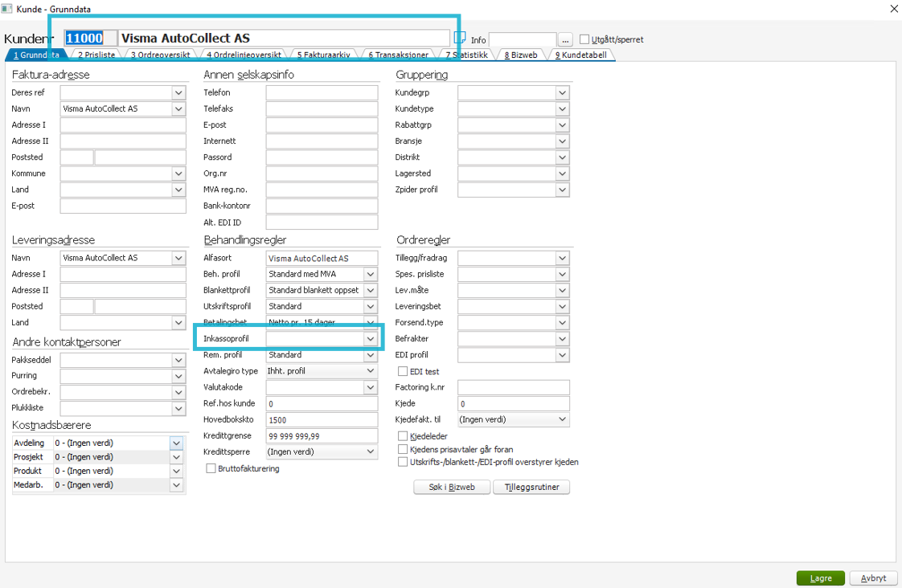Image resolution: width=902 pixels, height=588 pixels.
Task: Open the Lev.måte dropdown
Action: coord(563,290)
